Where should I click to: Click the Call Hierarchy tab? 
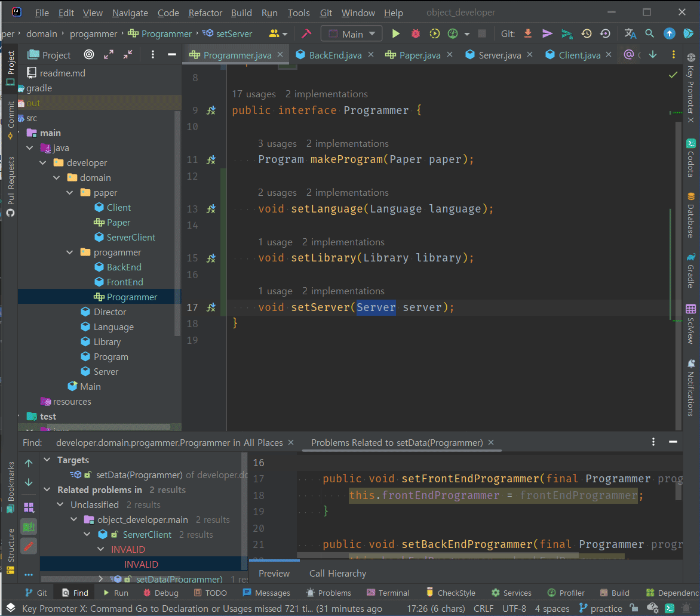(x=337, y=574)
